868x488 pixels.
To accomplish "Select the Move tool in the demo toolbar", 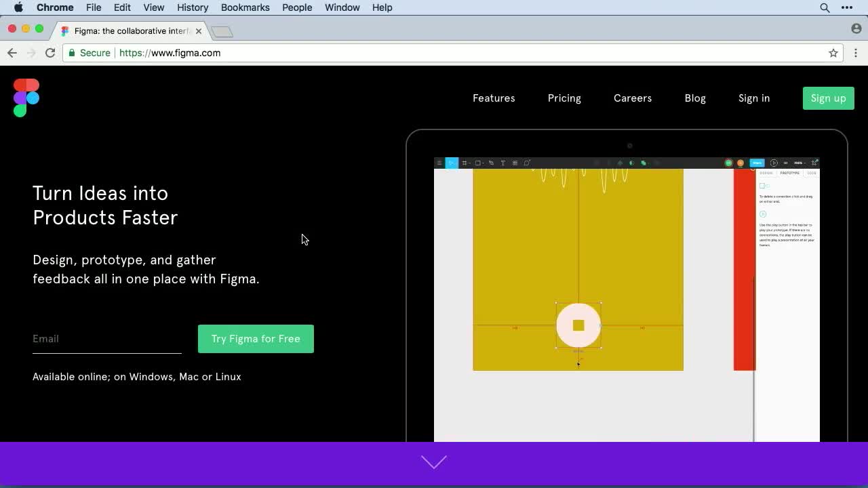I will pos(452,163).
